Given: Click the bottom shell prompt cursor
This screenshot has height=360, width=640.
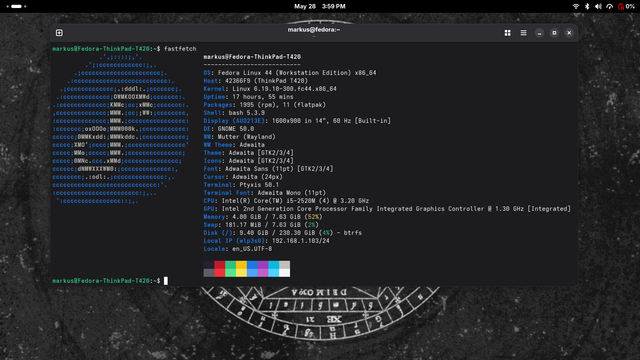Looking at the screenshot, I should tap(166, 280).
